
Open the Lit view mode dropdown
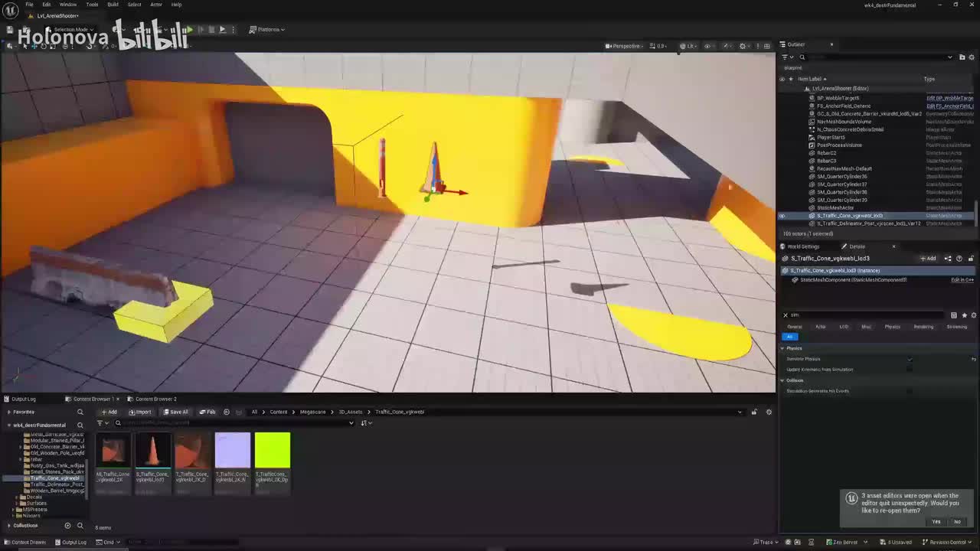coord(688,46)
